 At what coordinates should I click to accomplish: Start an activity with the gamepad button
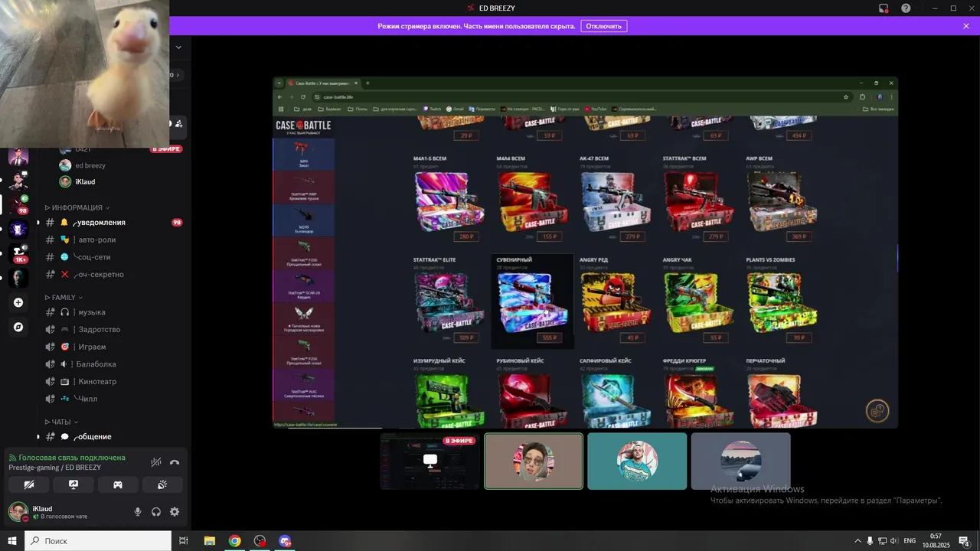point(118,484)
